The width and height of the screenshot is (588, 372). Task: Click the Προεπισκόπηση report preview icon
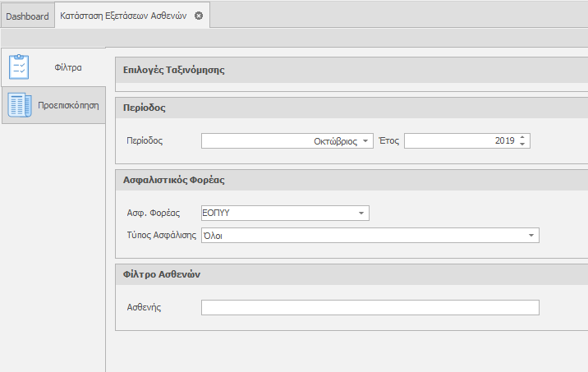(x=19, y=105)
